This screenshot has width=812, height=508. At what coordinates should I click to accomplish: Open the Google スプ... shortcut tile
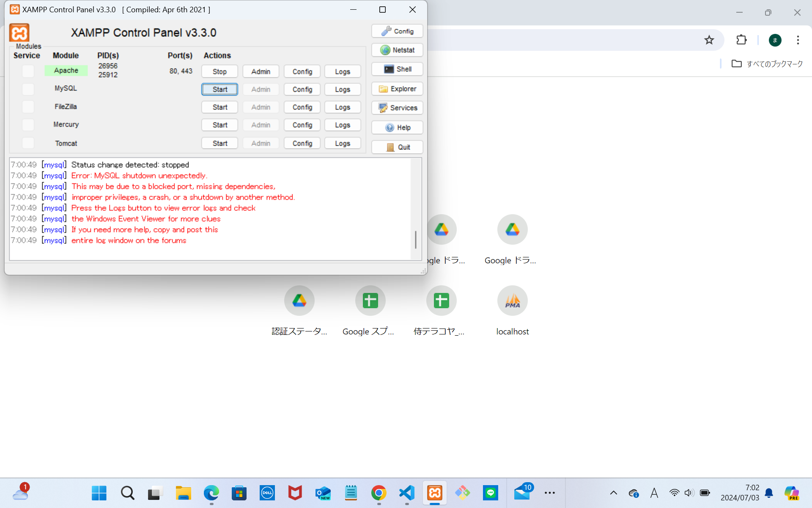tap(370, 311)
